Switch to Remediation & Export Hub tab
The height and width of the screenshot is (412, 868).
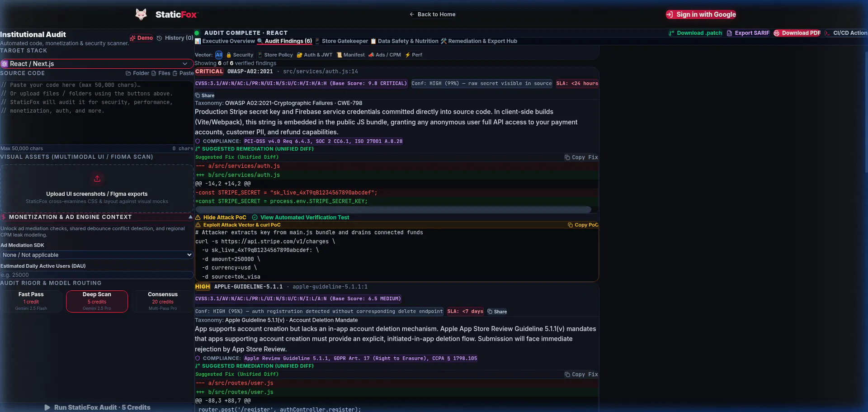tap(479, 41)
